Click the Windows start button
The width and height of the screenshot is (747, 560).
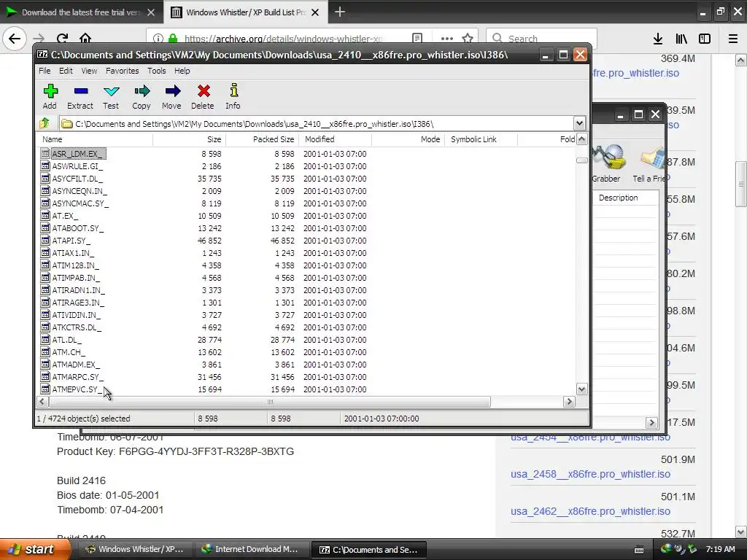click(34, 549)
